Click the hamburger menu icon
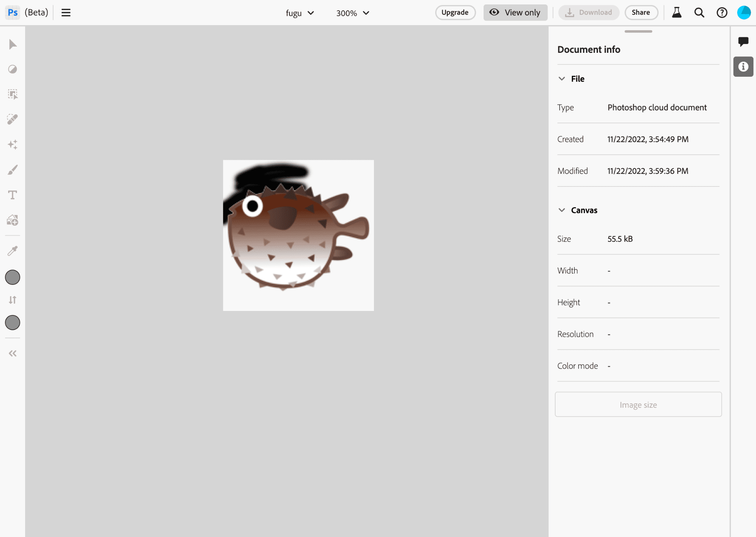 66,13
